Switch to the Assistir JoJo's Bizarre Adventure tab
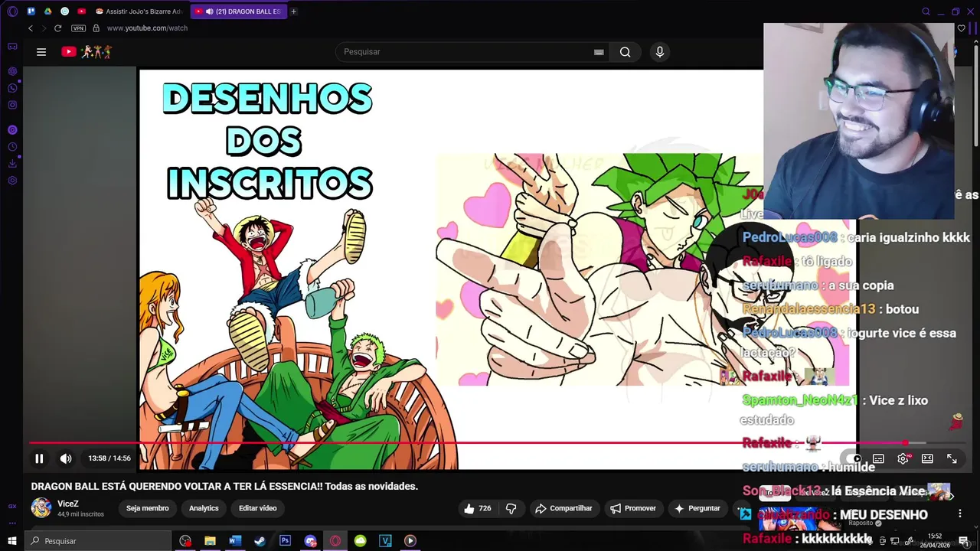This screenshot has height=551, width=980. pyautogui.click(x=139, y=11)
